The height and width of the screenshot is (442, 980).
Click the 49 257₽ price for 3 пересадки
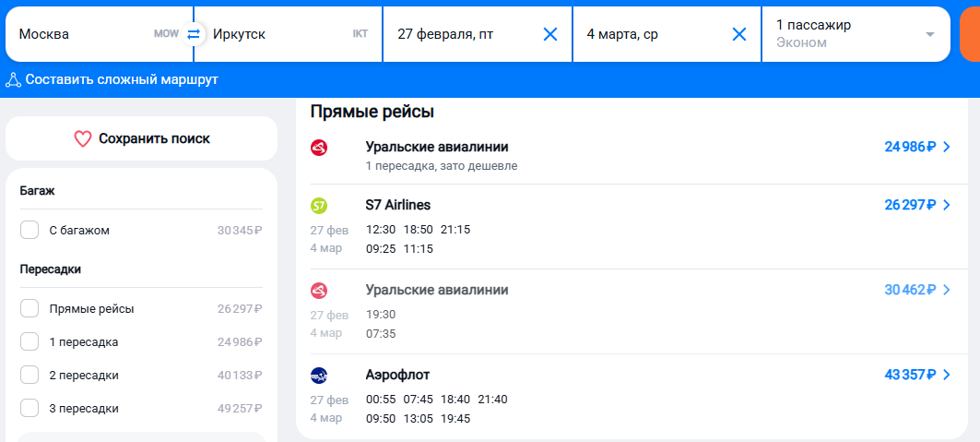[x=240, y=409]
